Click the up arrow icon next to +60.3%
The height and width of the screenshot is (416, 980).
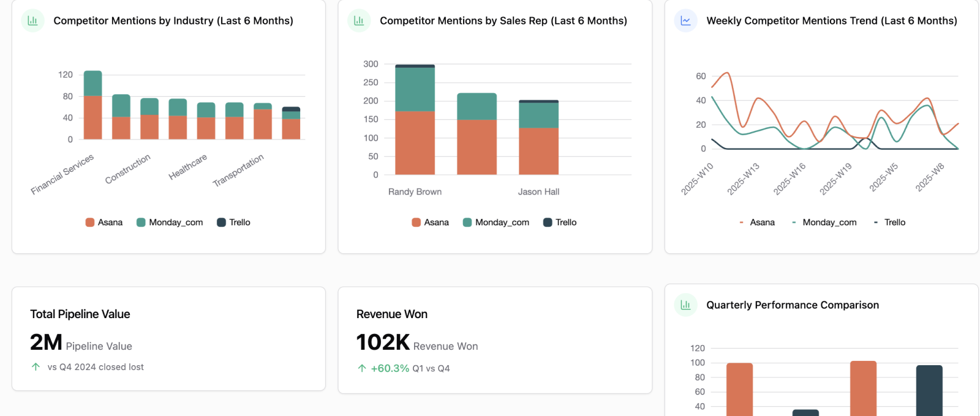click(362, 368)
